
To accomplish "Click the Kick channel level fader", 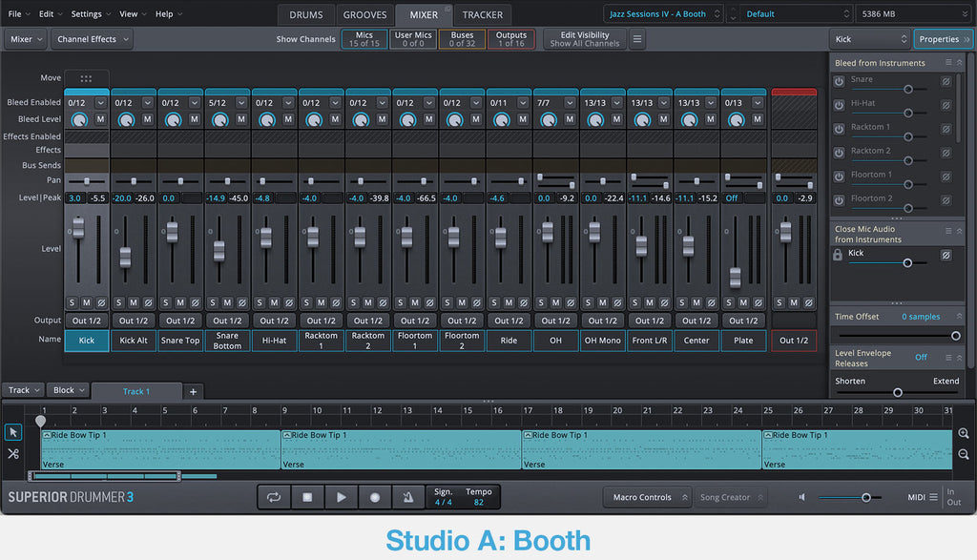I will (78, 228).
